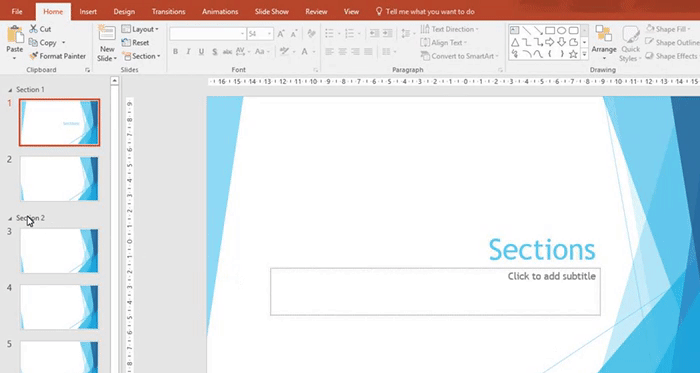
Task: Click the Quick Styles icon
Action: pos(630,36)
